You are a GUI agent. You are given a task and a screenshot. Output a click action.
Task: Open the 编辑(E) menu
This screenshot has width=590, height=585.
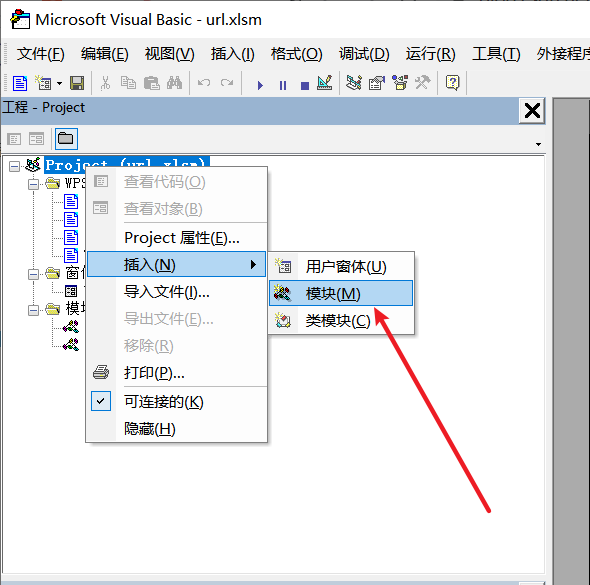(105, 54)
